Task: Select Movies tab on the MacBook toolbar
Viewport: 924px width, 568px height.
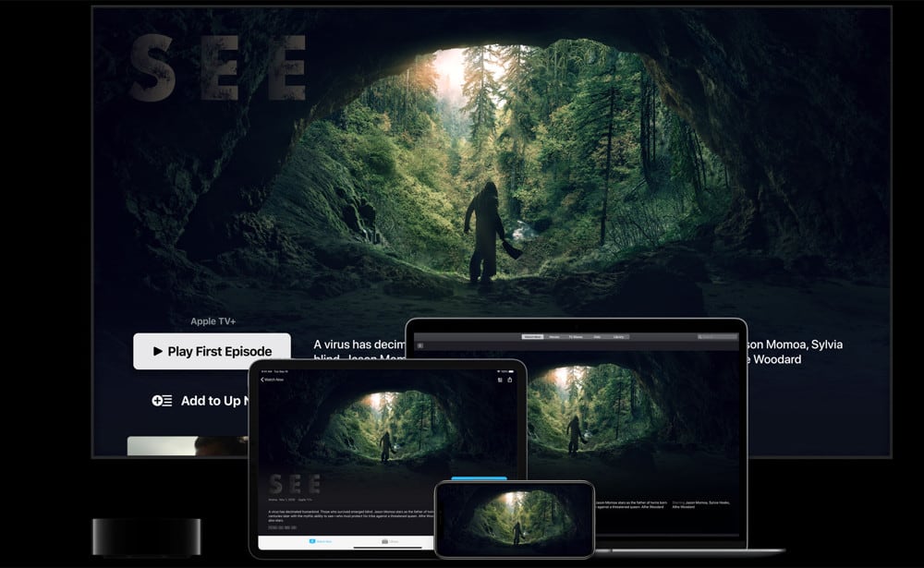Action: click(x=554, y=337)
